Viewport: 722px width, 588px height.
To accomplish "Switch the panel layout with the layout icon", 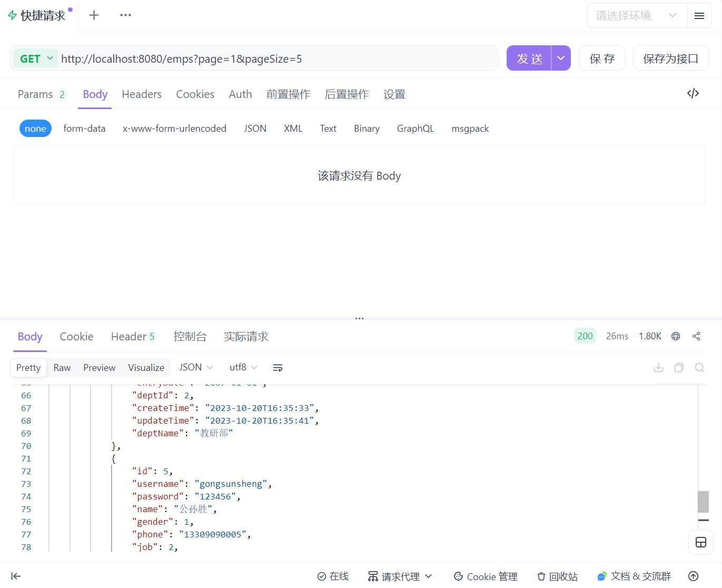I will (x=701, y=542).
